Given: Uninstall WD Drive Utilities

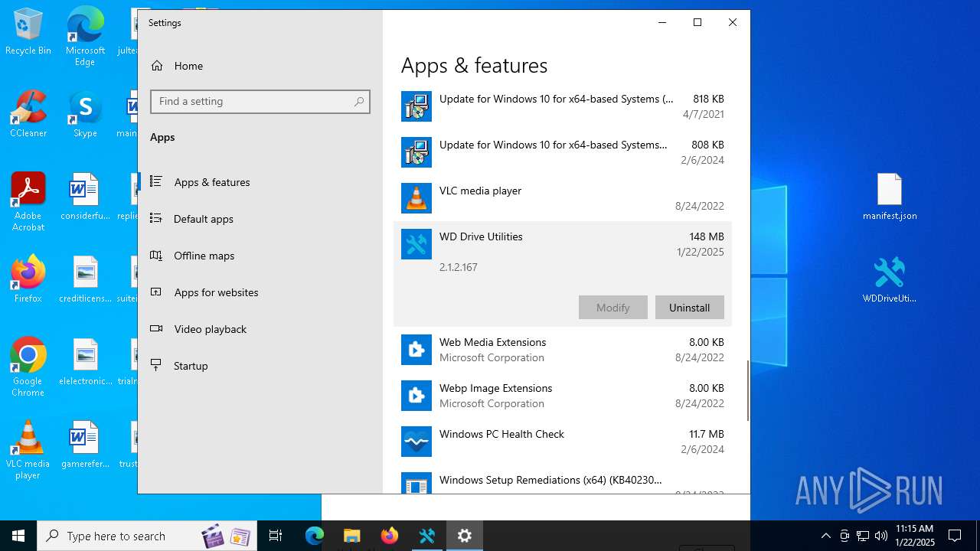Looking at the screenshot, I should pyautogui.click(x=690, y=308).
